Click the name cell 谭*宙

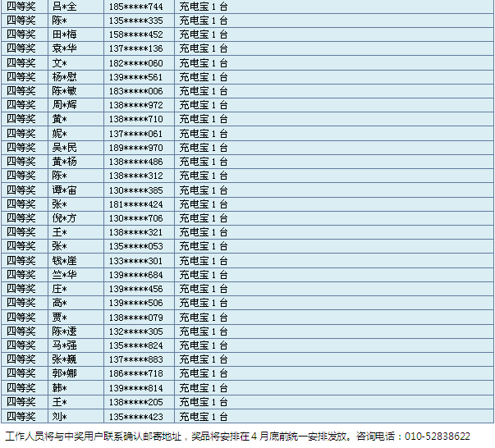(64, 190)
